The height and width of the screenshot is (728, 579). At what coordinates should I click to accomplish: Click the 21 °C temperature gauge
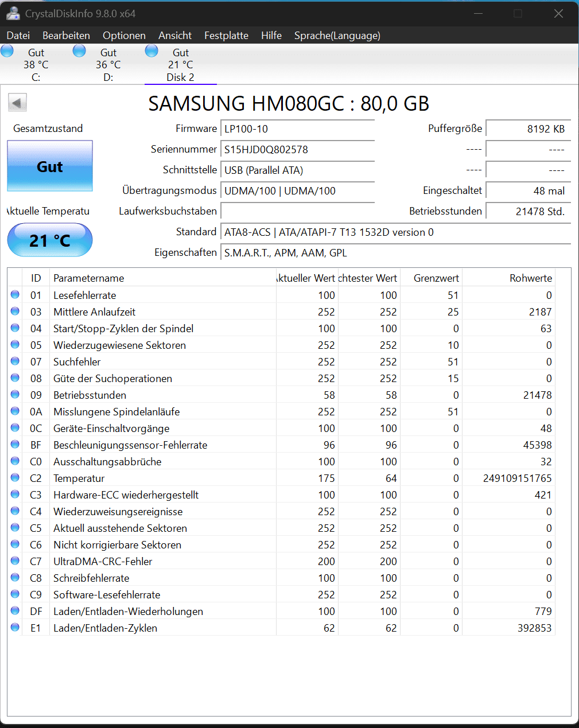point(49,240)
